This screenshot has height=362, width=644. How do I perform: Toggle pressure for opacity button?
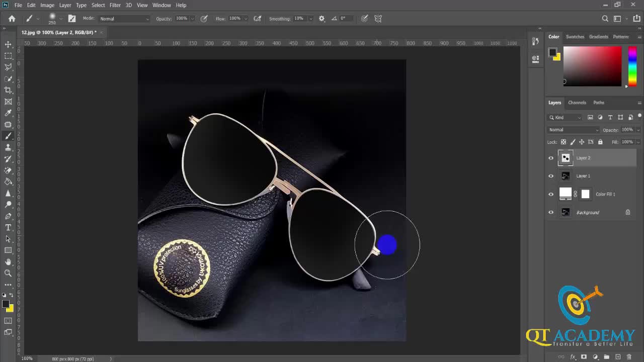click(x=204, y=19)
